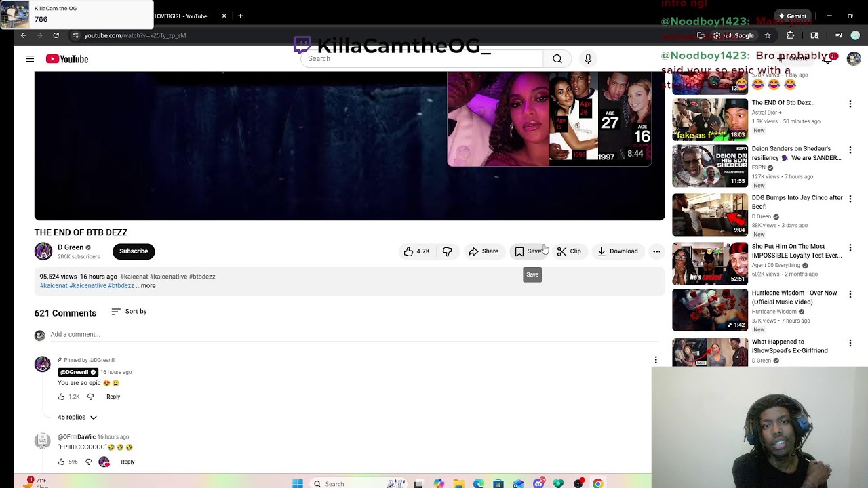Open the Chrome extensions puzzle icon
This screenshot has width=868, height=488.
(x=790, y=35)
